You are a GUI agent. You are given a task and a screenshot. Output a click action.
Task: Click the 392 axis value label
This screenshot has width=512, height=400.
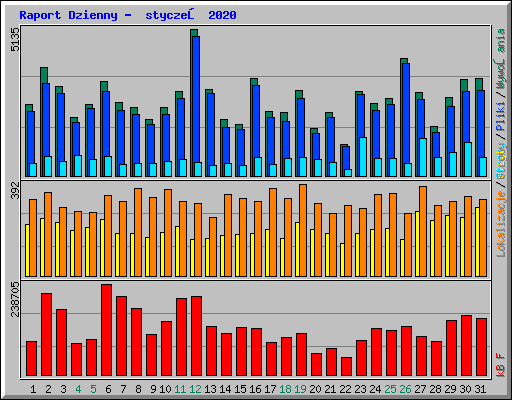point(15,190)
